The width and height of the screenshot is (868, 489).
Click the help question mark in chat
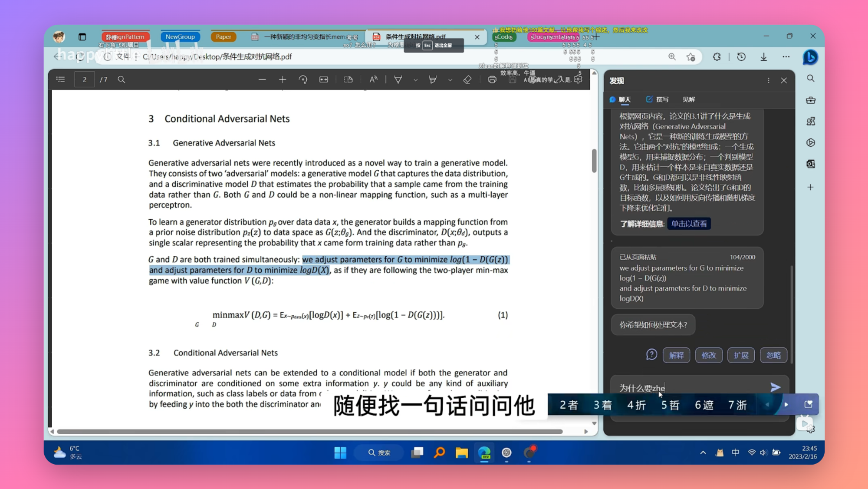651,355
